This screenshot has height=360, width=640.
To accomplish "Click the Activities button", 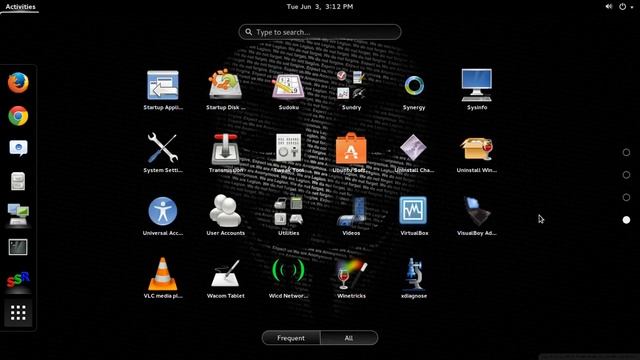I will click(x=20, y=7).
